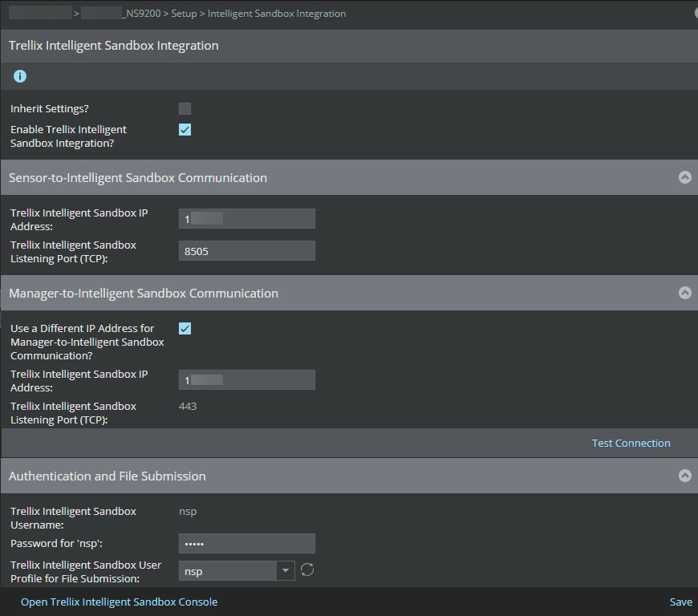Image resolution: width=698 pixels, height=616 pixels.
Task: Click Intelligent Sandbox Integration breadcrumb
Action: pyautogui.click(x=277, y=14)
